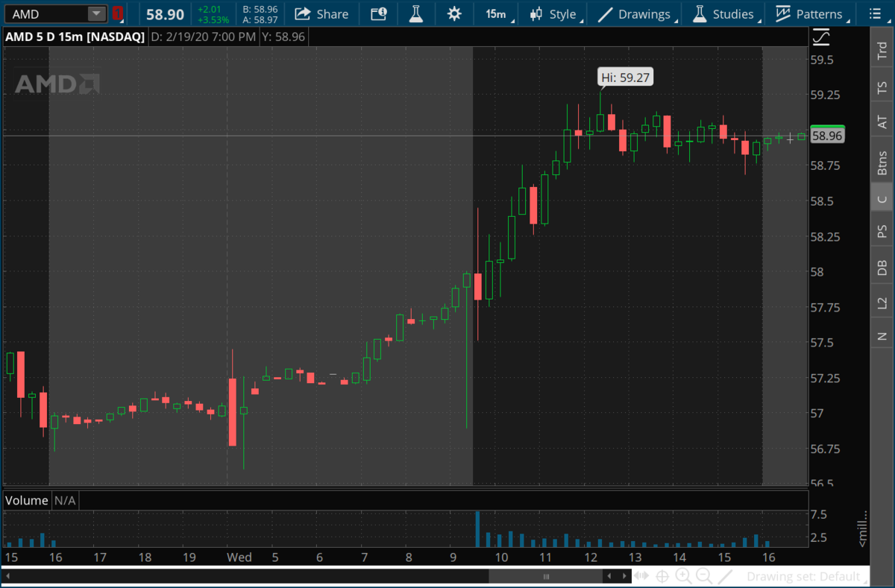895x588 pixels.
Task: Click the Wed date axis label
Action: click(x=239, y=557)
